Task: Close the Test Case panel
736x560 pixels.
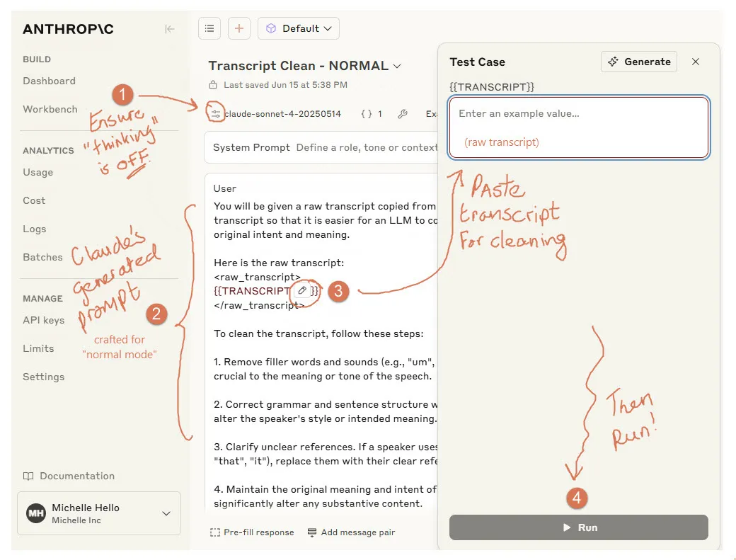Action: [696, 62]
